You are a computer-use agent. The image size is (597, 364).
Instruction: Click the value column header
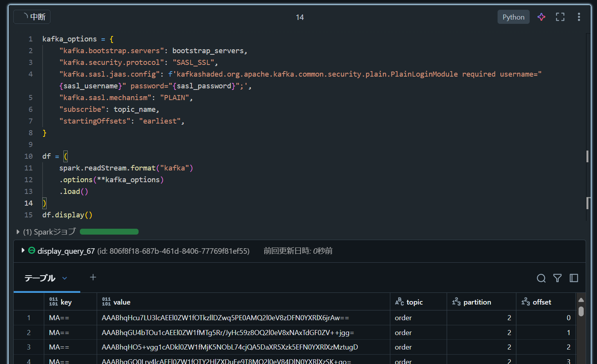coord(243,302)
